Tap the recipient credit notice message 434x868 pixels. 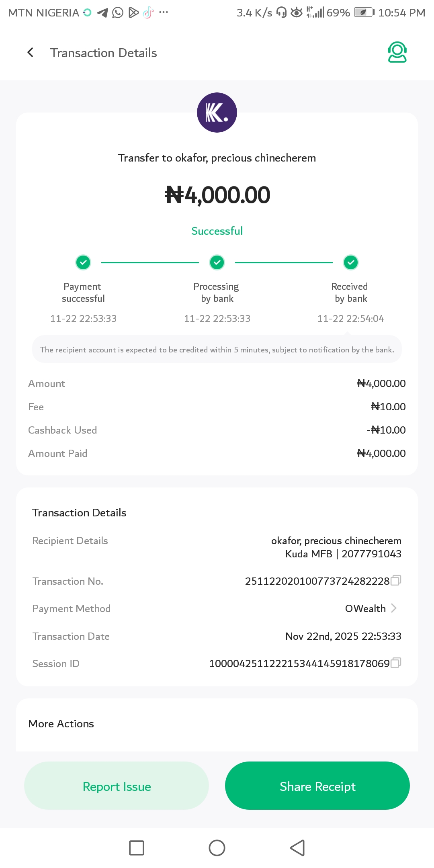pos(217,350)
